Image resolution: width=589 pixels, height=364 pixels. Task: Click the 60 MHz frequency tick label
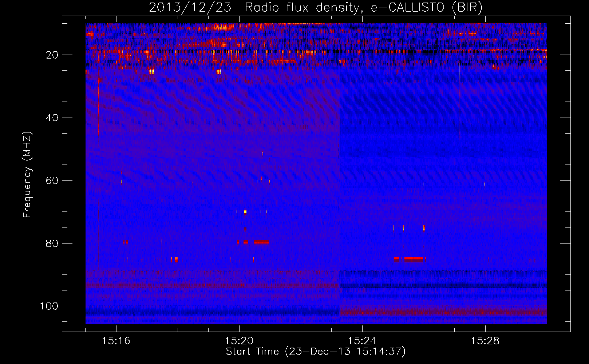[52, 181]
